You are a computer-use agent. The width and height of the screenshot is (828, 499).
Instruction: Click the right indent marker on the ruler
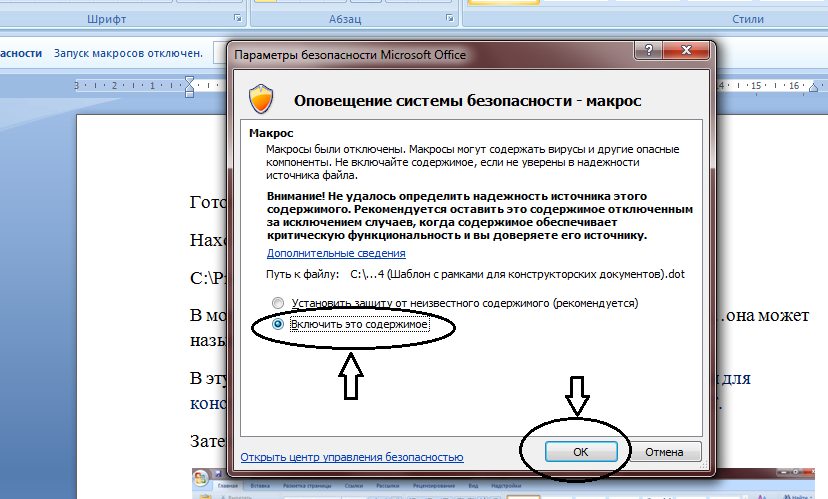(x=813, y=87)
